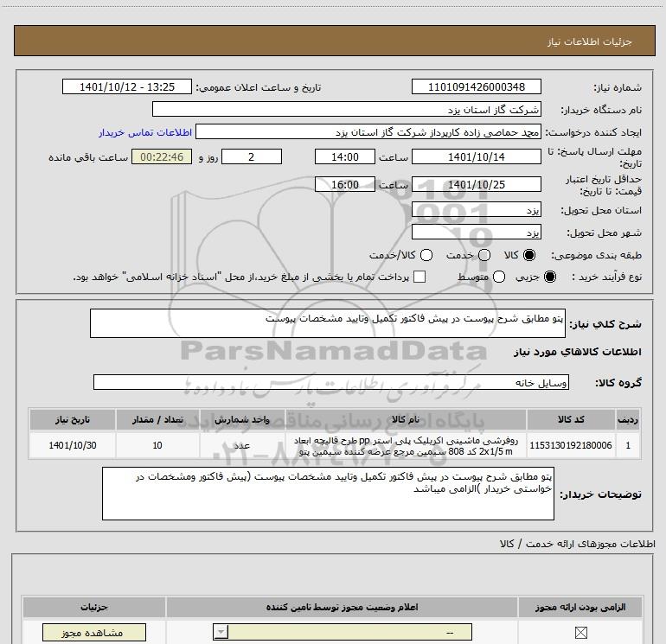This screenshot has width=666, height=644.
Task: Open the license status dropdown arrow
Action: [221, 632]
